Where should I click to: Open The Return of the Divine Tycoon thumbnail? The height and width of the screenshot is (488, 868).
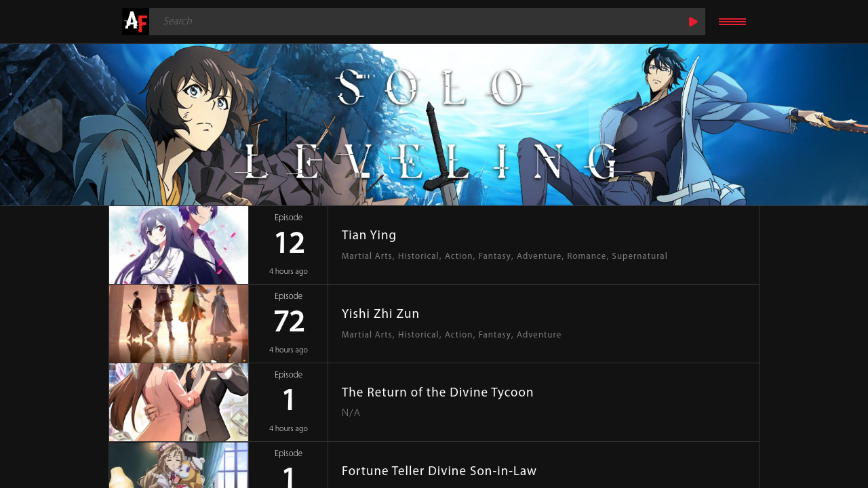(179, 402)
